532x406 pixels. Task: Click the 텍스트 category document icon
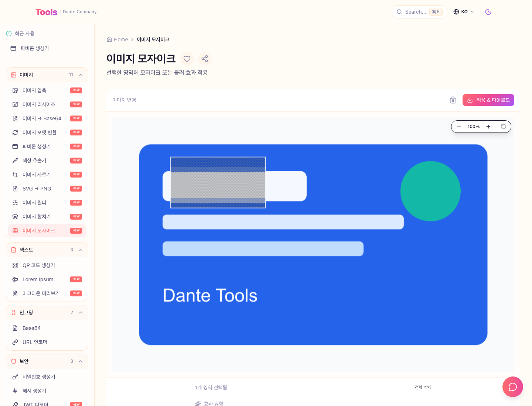click(x=14, y=250)
